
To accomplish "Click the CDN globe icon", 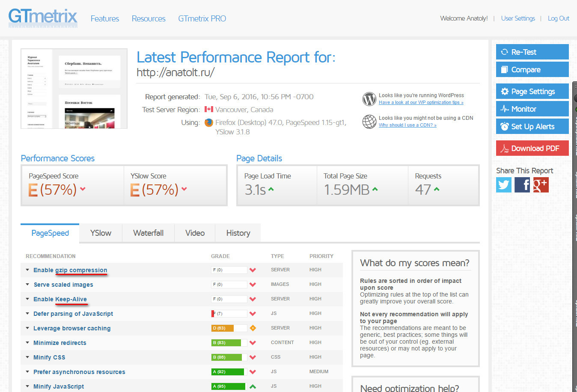I will click(x=369, y=122).
